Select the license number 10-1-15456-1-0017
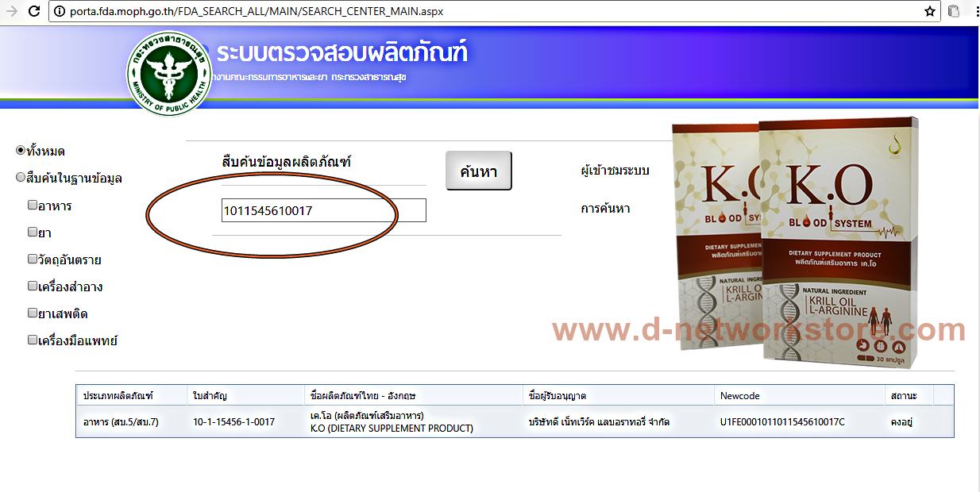 pos(233,422)
